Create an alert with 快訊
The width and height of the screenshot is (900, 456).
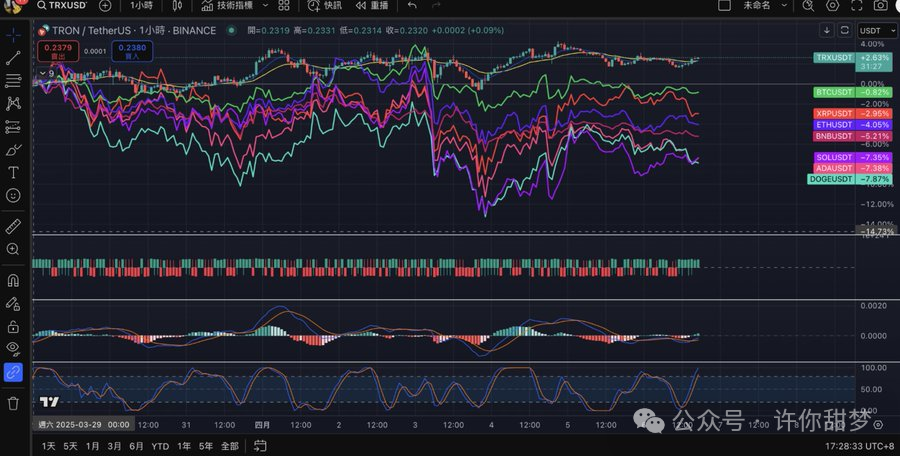tap(325, 5)
